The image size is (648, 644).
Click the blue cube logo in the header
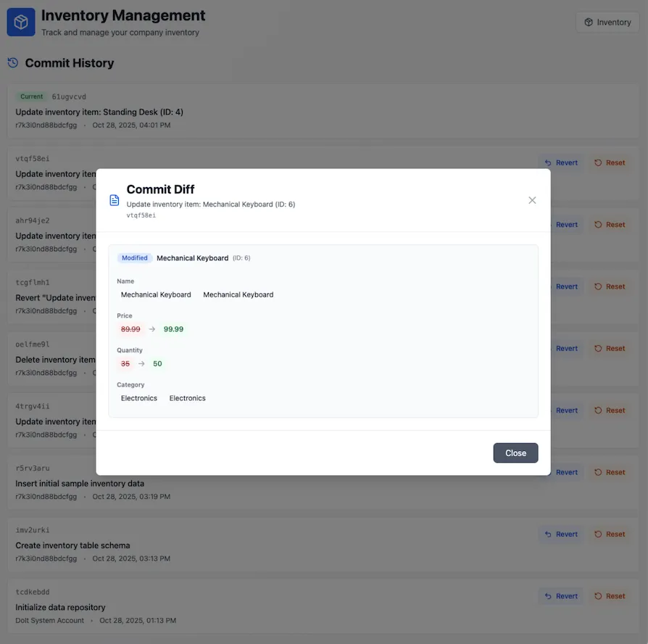20,22
